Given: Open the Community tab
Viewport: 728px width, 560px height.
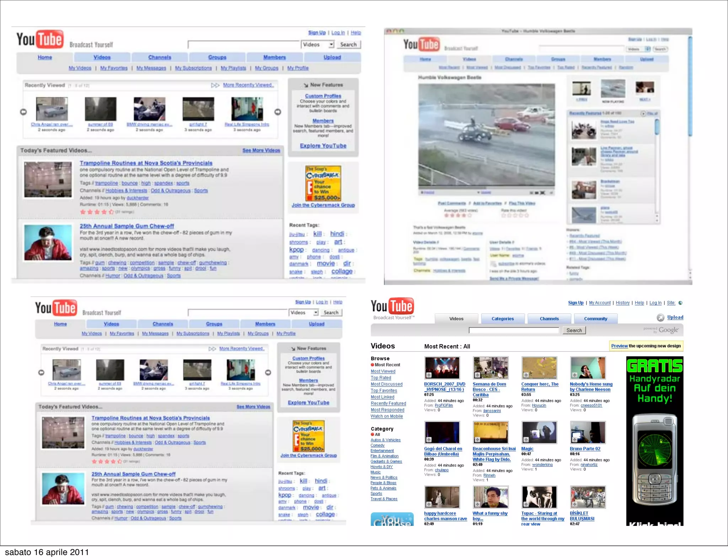Looking at the screenshot, I should click(595, 319).
